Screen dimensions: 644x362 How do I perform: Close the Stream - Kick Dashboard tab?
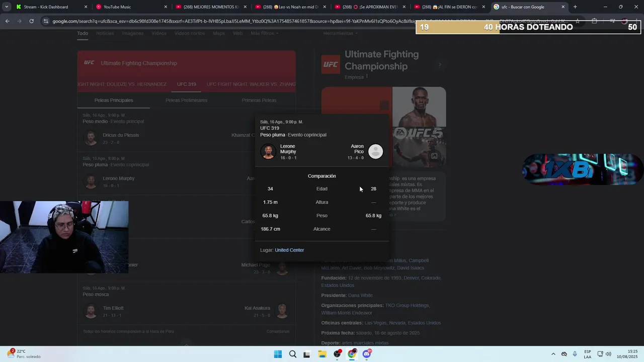(86, 7)
